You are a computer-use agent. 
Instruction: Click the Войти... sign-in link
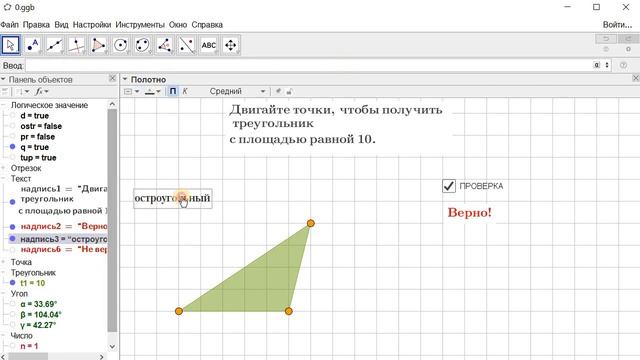click(x=617, y=24)
